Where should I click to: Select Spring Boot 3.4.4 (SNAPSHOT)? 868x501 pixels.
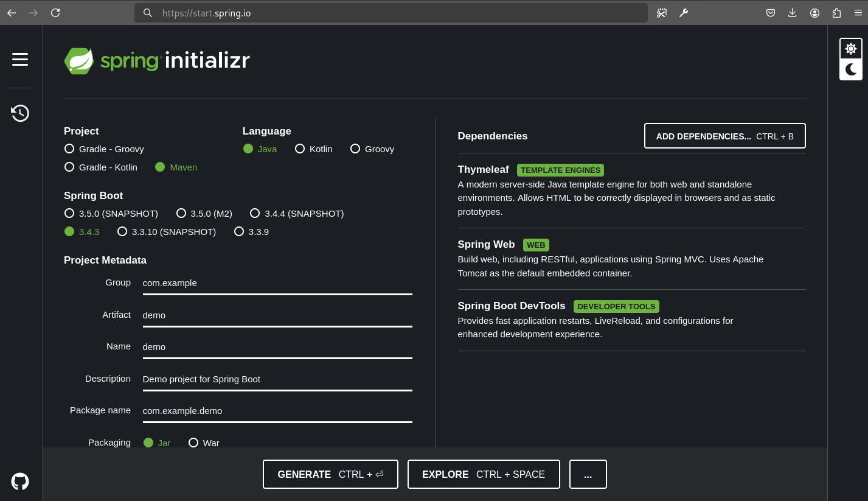click(297, 213)
